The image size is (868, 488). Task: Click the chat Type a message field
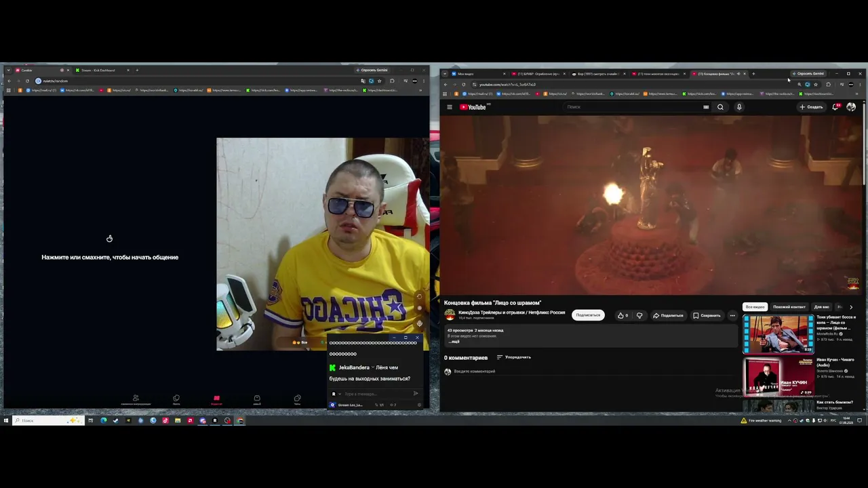pyautogui.click(x=376, y=394)
